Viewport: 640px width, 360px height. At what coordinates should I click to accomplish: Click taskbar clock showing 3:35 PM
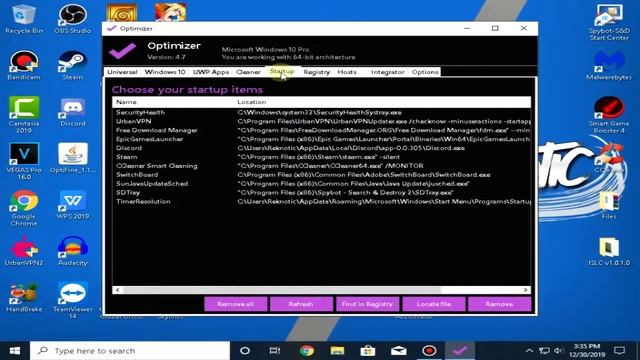pyautogui.click(x=587, y=351)
